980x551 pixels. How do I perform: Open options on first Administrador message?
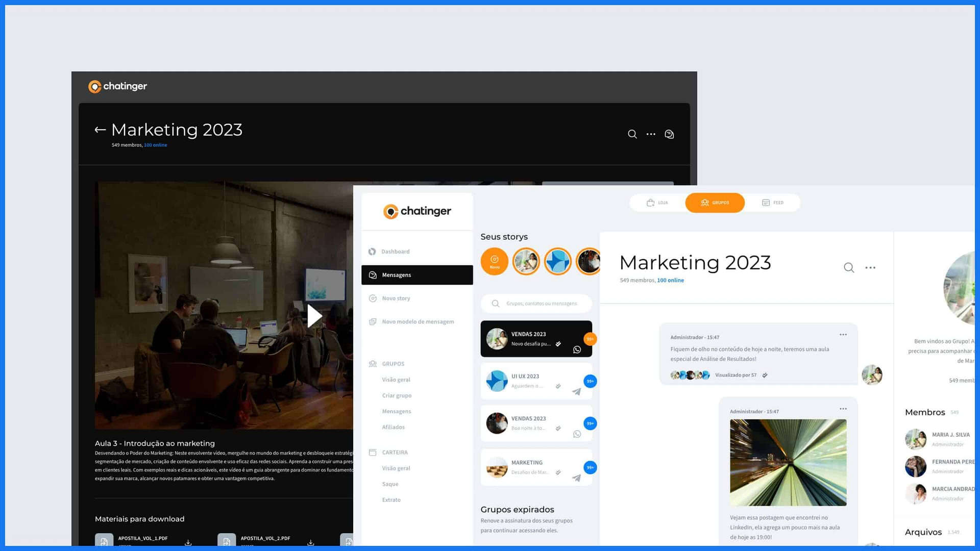tap(843, 335)
